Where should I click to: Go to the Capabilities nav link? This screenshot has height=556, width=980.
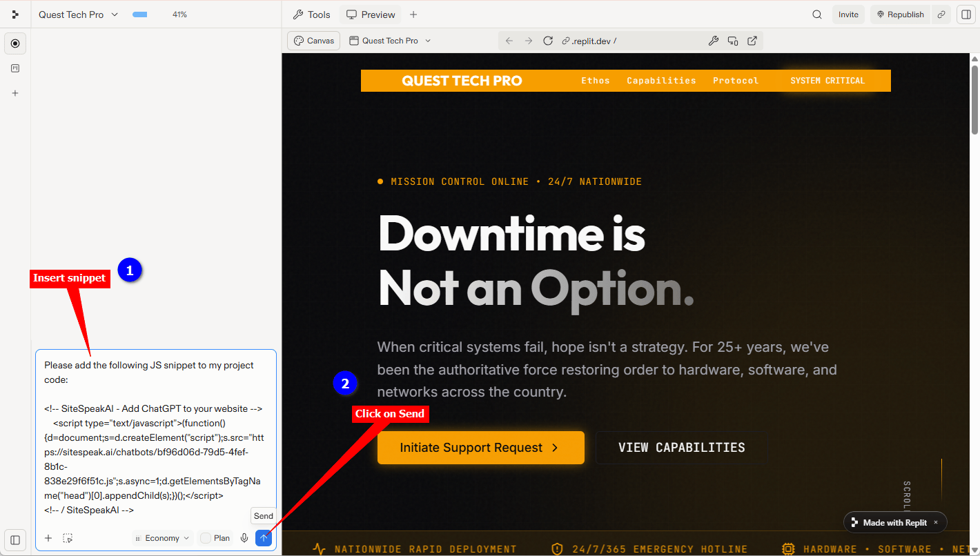(661, 81)
